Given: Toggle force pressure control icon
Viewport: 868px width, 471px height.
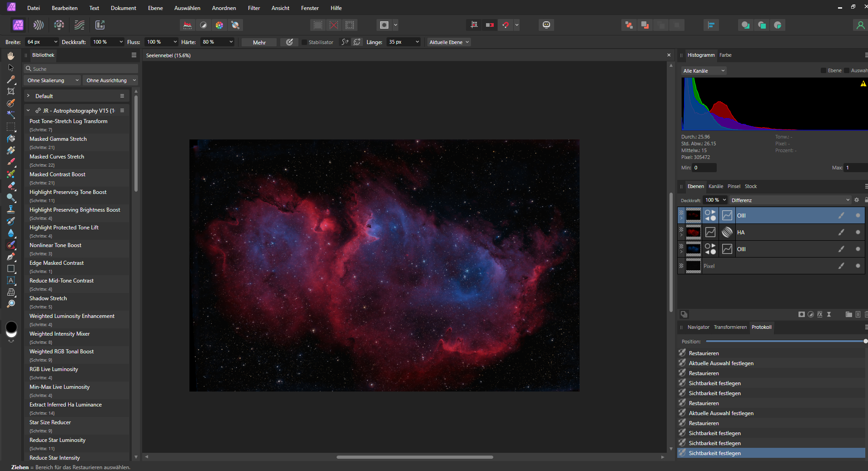Looking at the screenshot, I should [x=289, y=42].
